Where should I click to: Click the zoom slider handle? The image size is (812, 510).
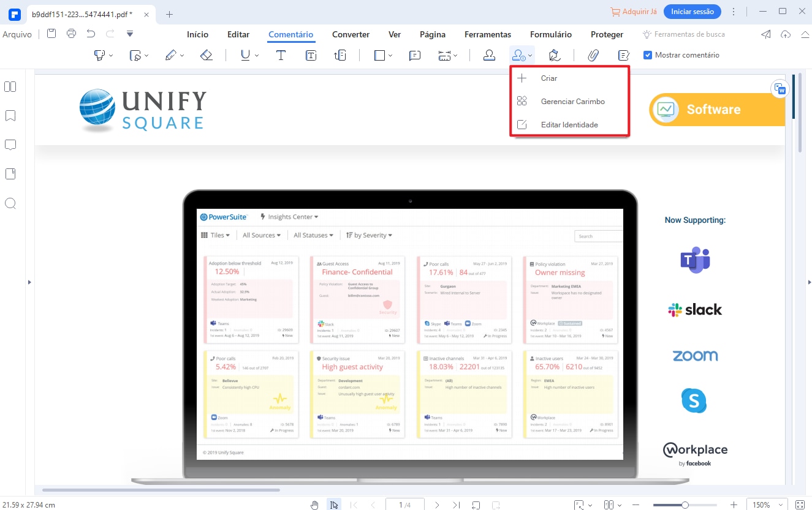click(685, 505)
